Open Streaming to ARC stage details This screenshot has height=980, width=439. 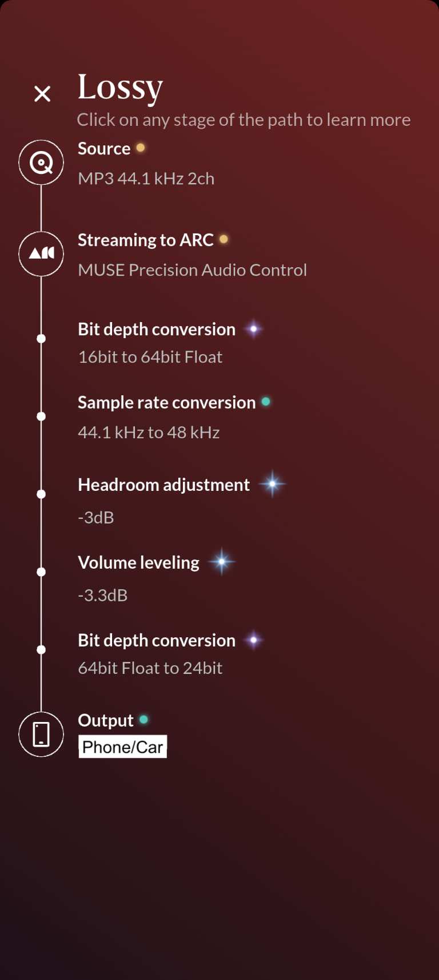pyautogui.click(x=146, y=240)
